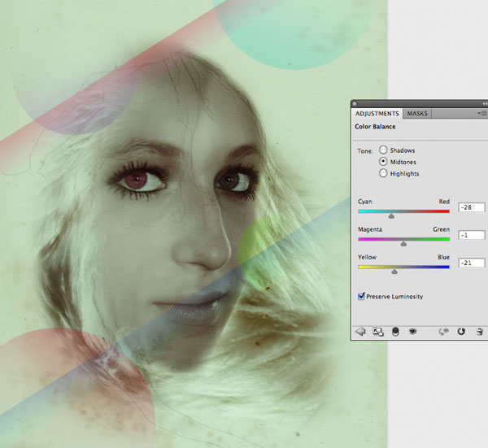The image size is (488, 448).
Task: Click the Red label
Action: [x=444, y=202]
